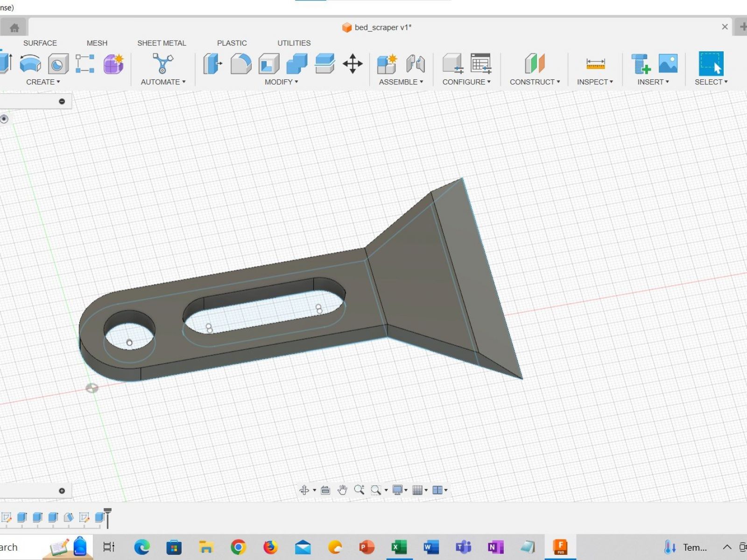Click the Orbit navigation icon
This screenshot has width=747, height=560.
[304, 490]
